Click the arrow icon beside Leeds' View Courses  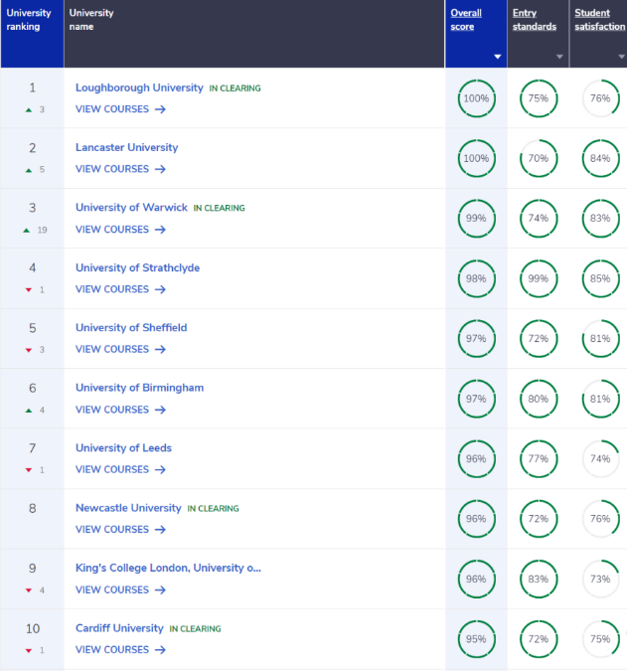coord(160,469)
